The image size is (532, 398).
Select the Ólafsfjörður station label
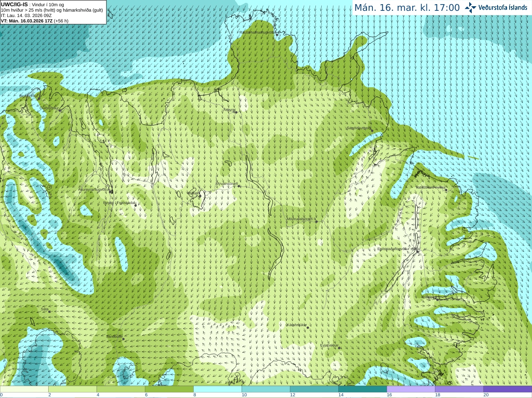[x=49, y=108]
